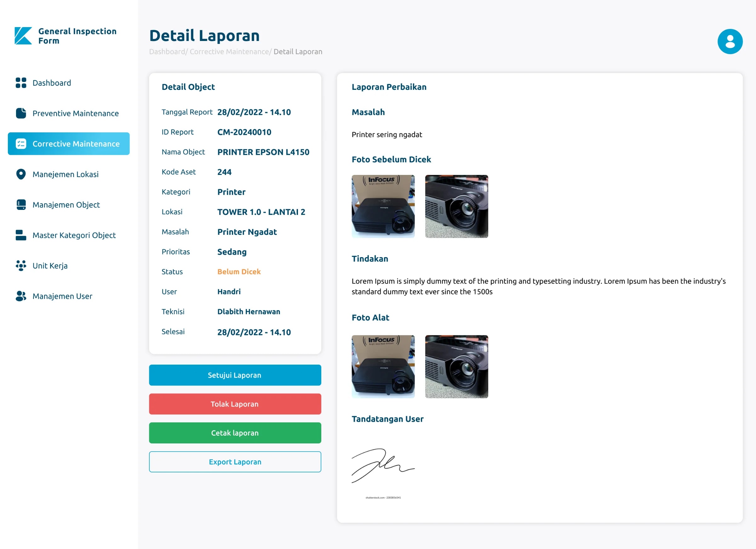Click the Laporan Perbaikan card heading
Image resolution: width=756 pixels, height=549 pixels.
click(389, 87)
